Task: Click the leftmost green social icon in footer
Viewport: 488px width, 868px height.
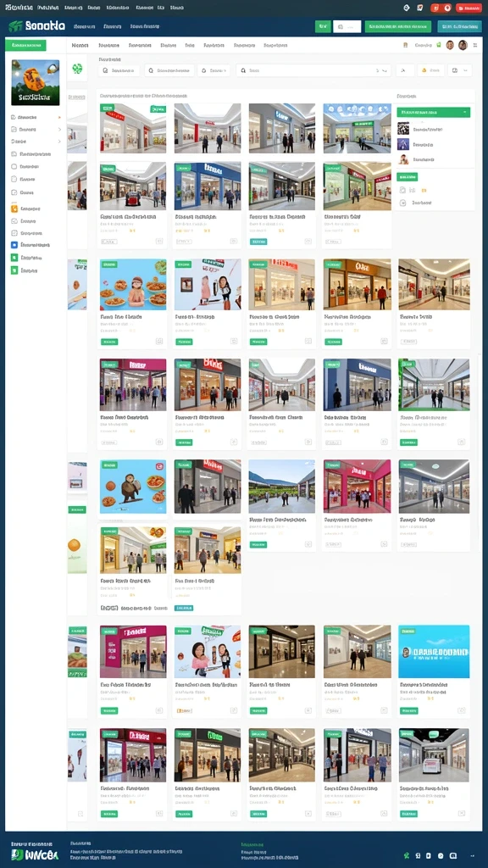Action: pyautogui.click(x=407, y=855)
